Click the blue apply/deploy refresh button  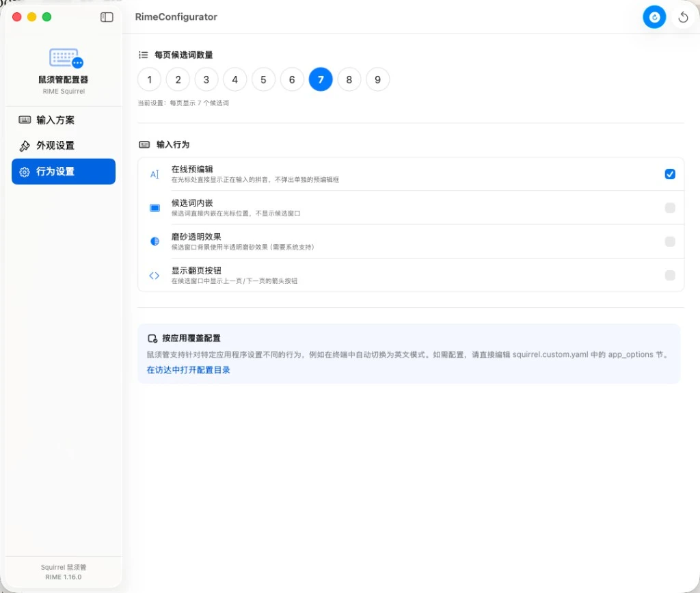(x=654, y=17)
